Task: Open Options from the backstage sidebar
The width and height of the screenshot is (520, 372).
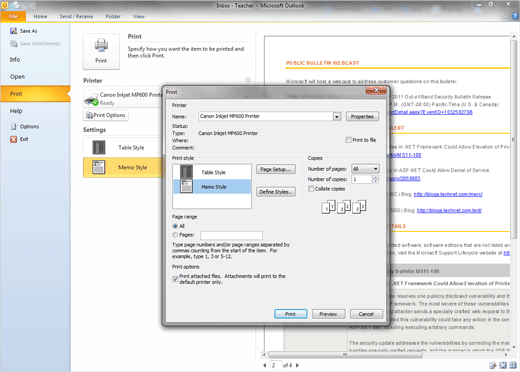Action: pyautogui.click(x=29, y=127)
